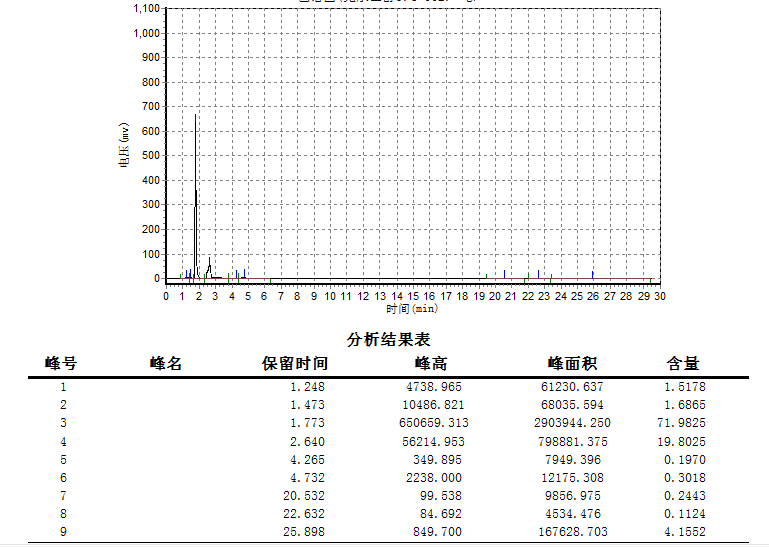Click the blue peak marker near 22.6 minutes

coord(538,274)
